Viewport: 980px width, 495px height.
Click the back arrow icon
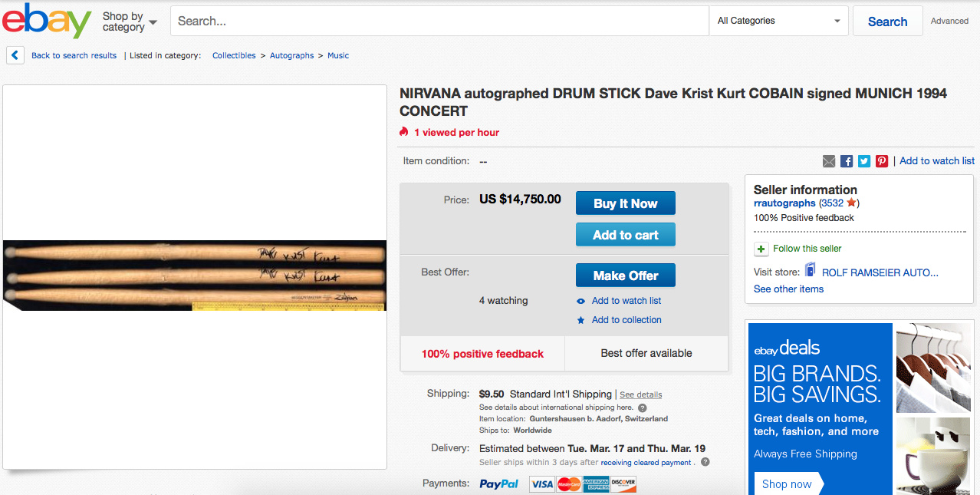coord(15,55)
